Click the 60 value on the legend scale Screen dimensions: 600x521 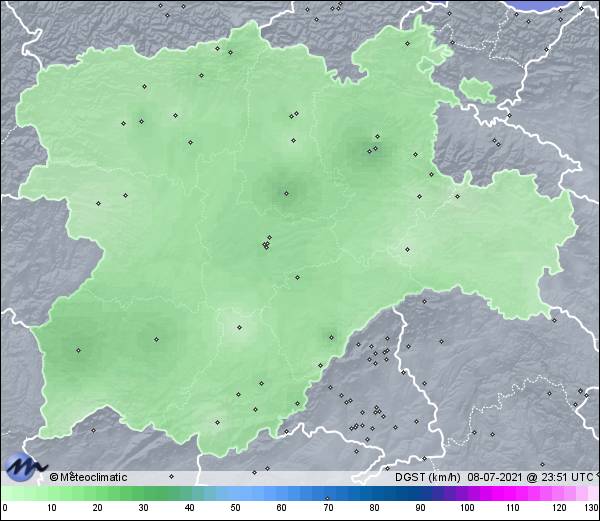coord(282,508)
